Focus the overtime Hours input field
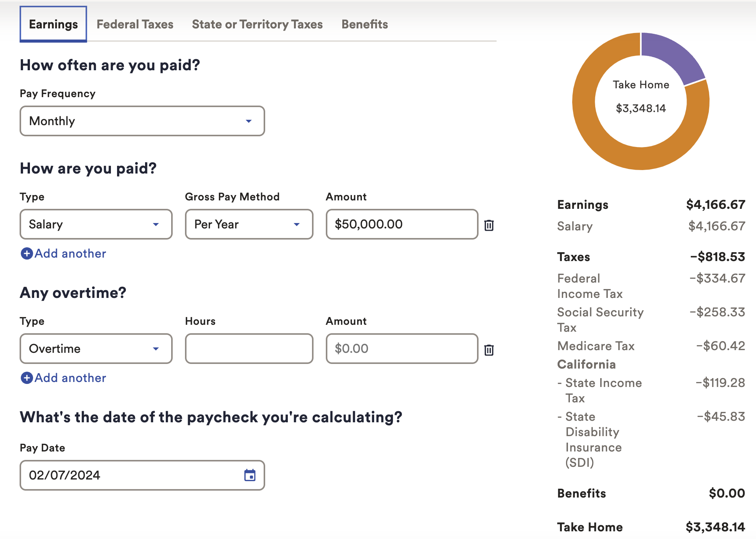This screenshot has height=539, width=756. (249, 349)
